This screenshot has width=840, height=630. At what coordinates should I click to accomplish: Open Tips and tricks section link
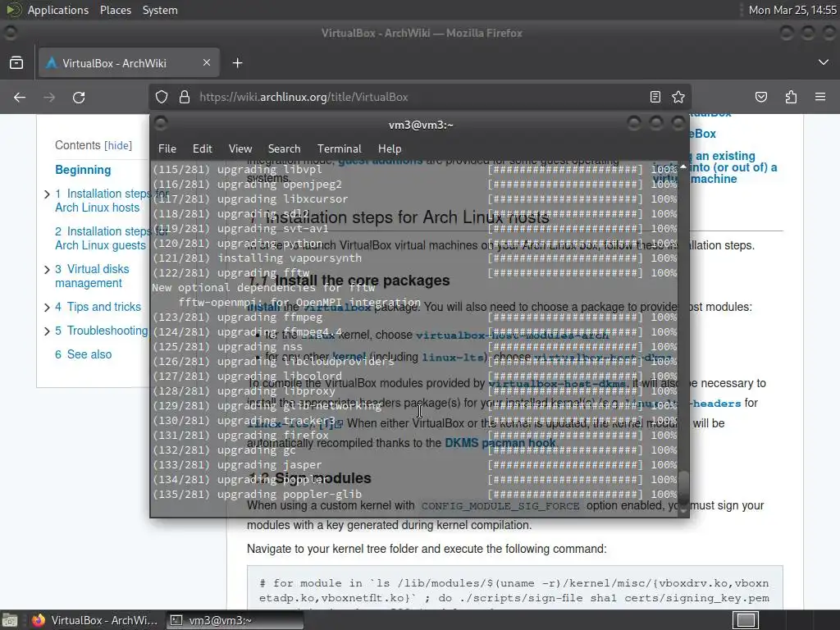pyautogui.click(x=98, y=307)
